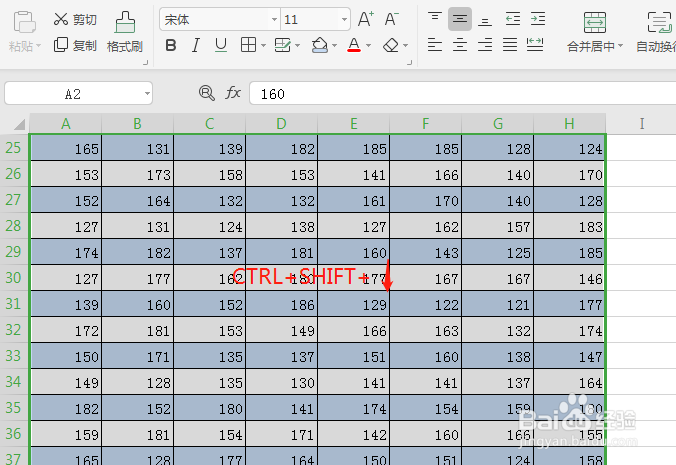Click Merge and Center (合并居中) button

click(x=595, y=32)
